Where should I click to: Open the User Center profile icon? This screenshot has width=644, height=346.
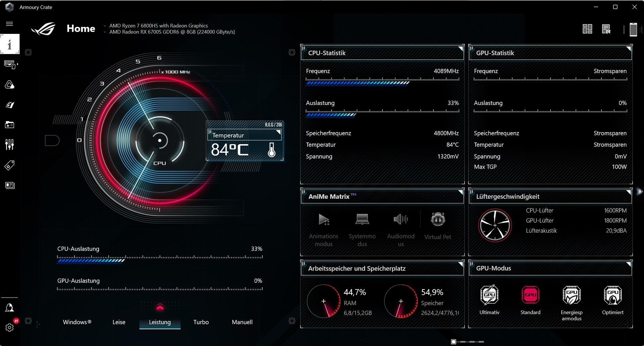(x=9, y=308)
